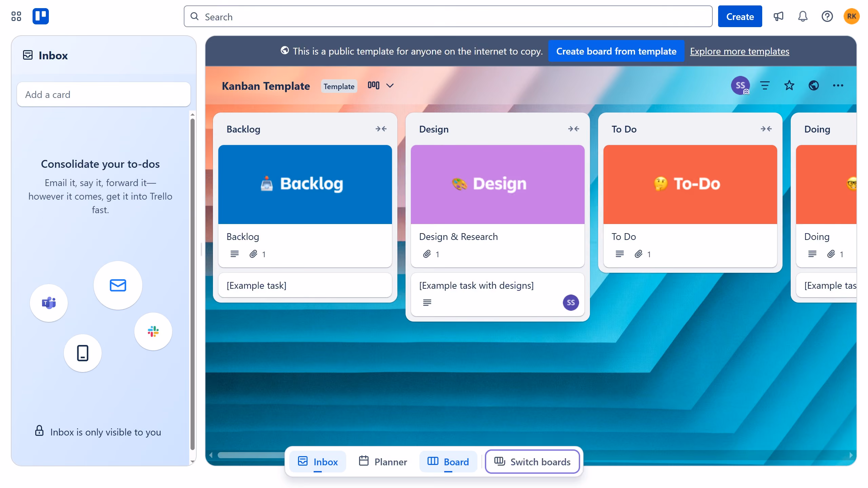Click attachment icon on To Do card
This screenshot has height=488, width=868.
tap(639, 254)
